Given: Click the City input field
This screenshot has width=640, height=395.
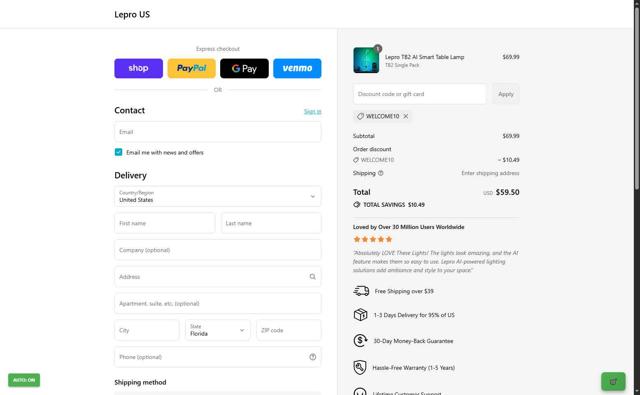Looking at the screenshot, I should 147,330.
